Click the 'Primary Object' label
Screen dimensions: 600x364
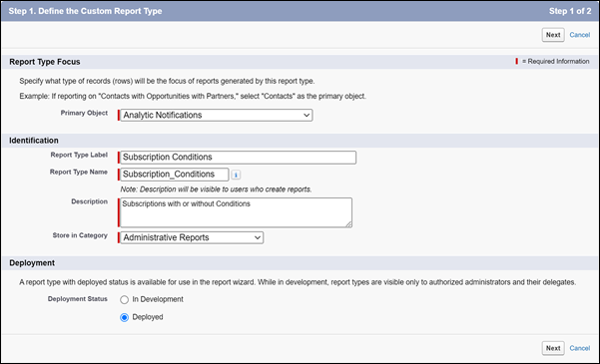coord(84,113)
